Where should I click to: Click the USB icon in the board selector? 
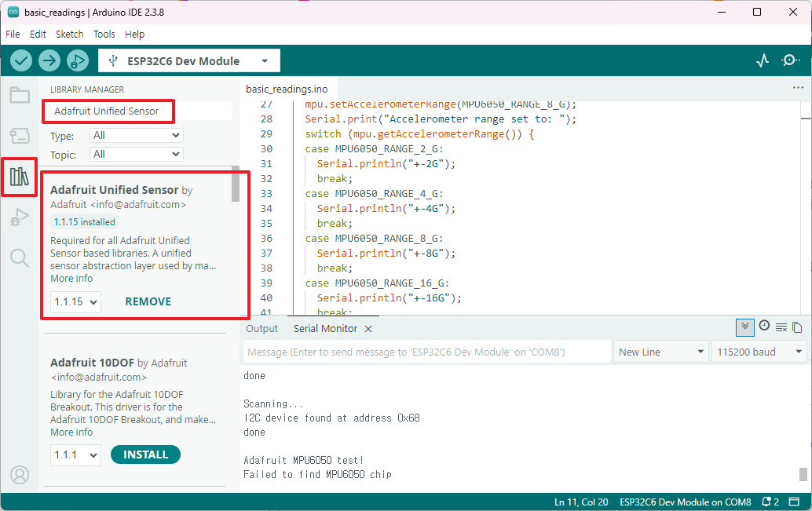(x=113, y=61)
